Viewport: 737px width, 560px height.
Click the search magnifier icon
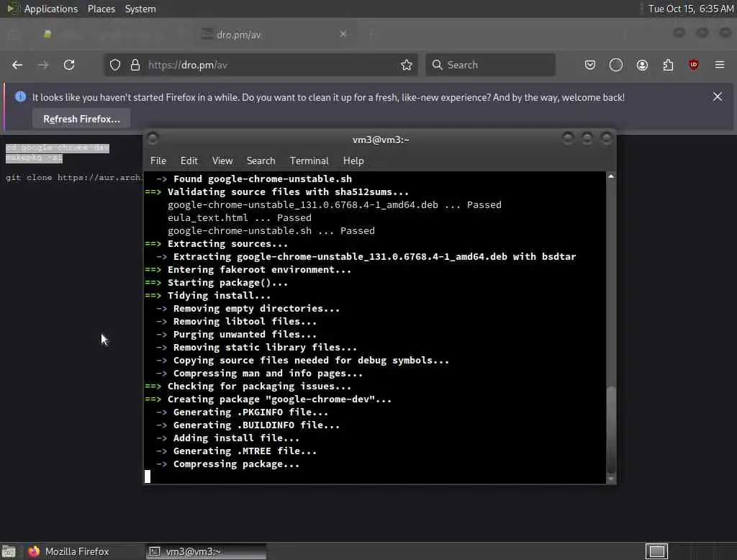pyautogui.click(x=437, y=65)
